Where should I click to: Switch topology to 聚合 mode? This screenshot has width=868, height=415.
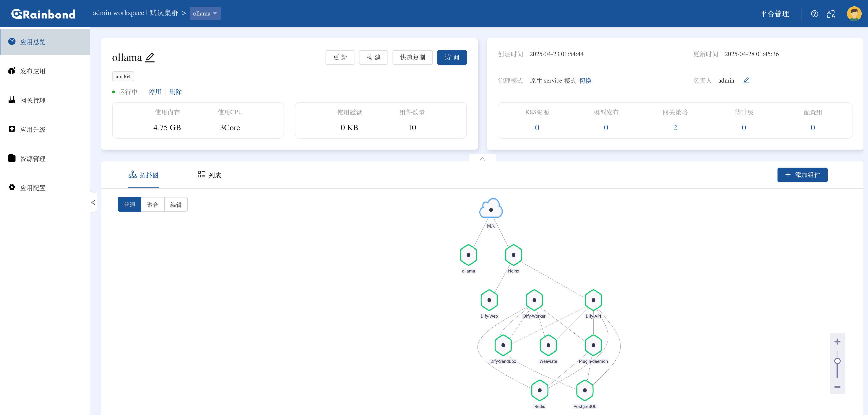coord(153,205)
